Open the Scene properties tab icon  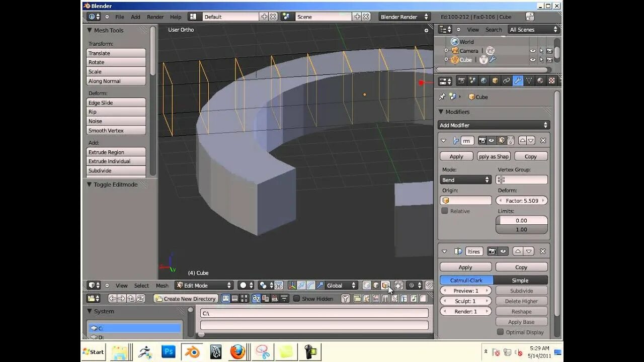coord(472,81)
